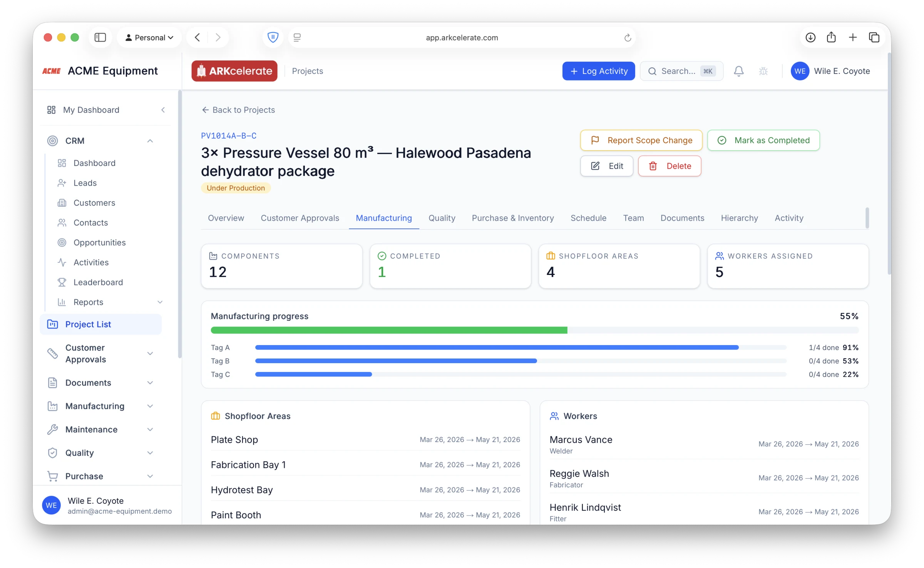Open the Personal profile dropdown

click(x=149, y=37)
